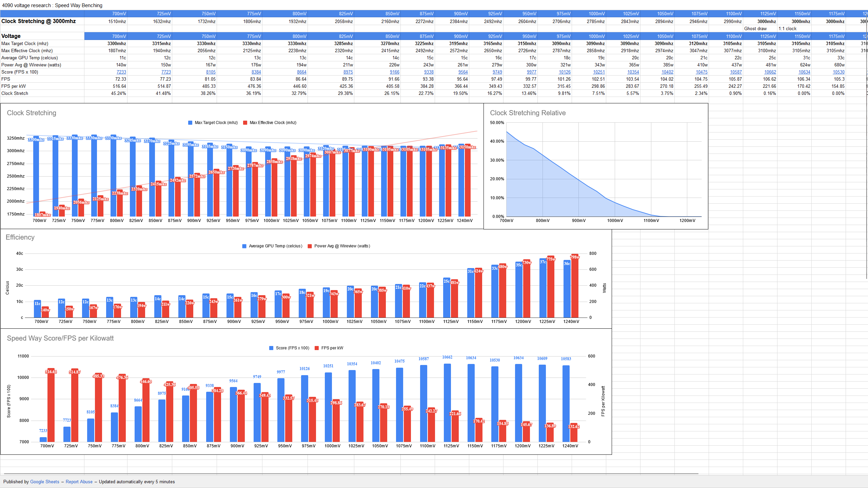This screenshot has width=868, height=488.
Task: Open score link 10587 for 1100mV
Action: pyautogui.click(x=736, y=72)
